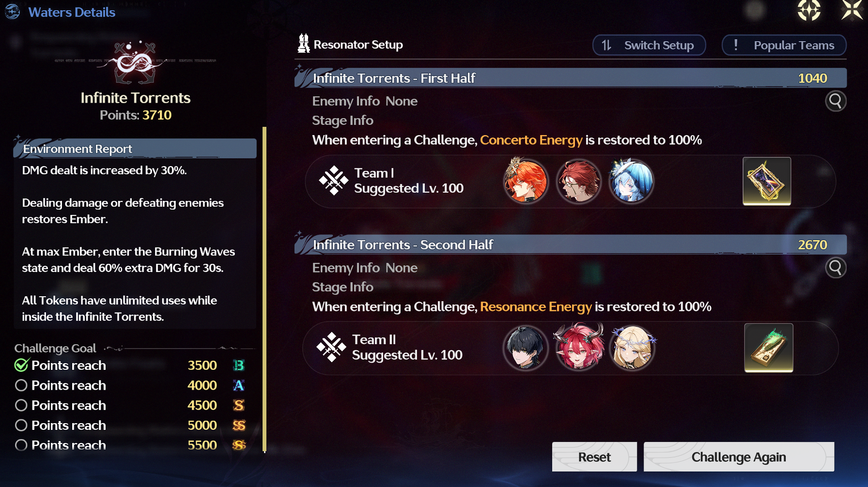The width and height of the screenshot is (868, 487).
Task: Click the compass icon at top right
Action: (x=809, y=10)
